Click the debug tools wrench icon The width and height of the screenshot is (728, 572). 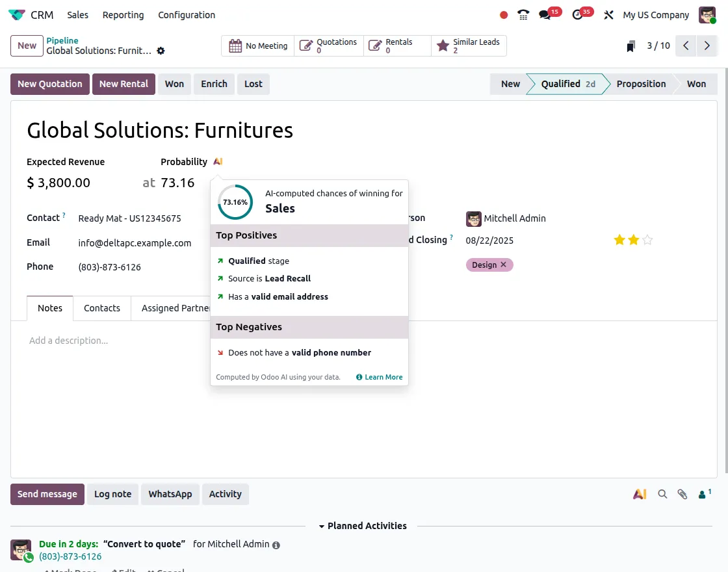click(608, 15)
